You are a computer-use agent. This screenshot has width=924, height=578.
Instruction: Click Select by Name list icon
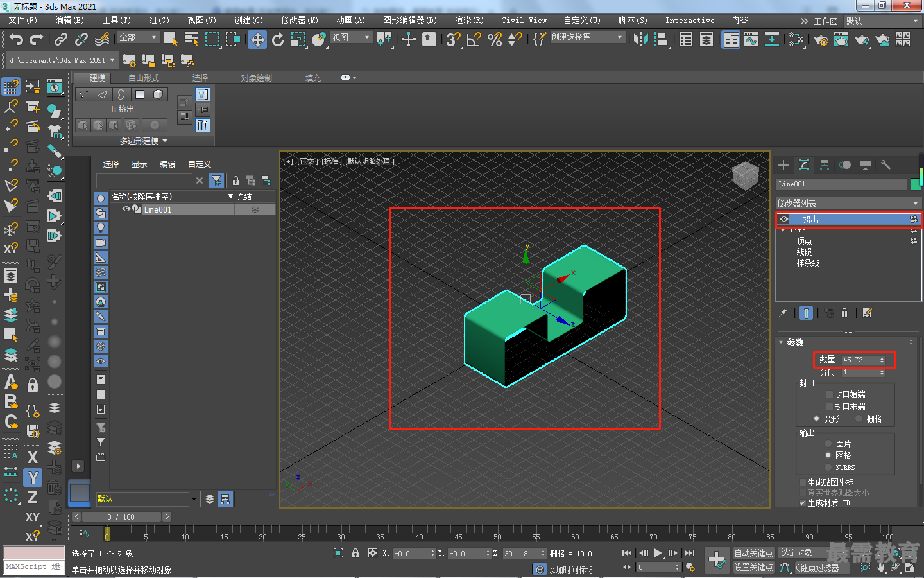click(x=191, y=40)
